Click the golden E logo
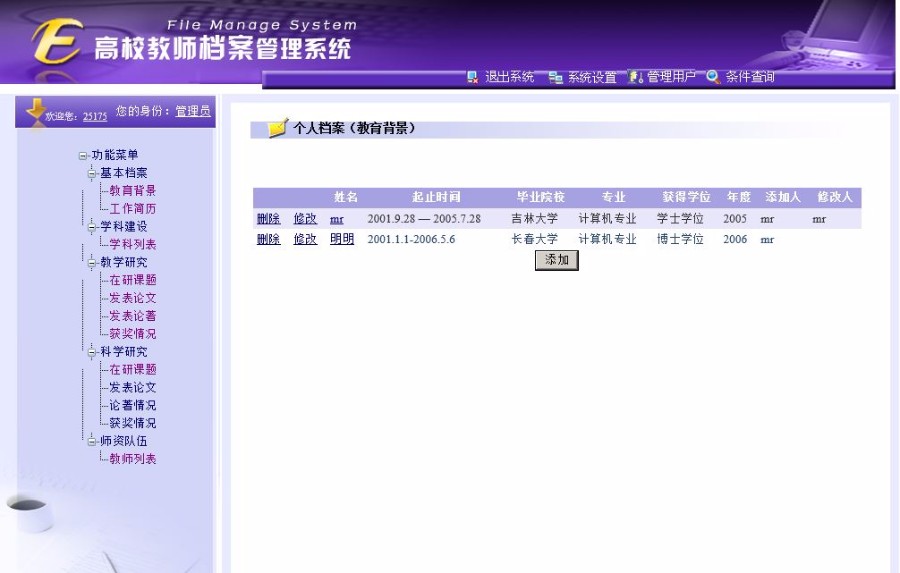 57,40
